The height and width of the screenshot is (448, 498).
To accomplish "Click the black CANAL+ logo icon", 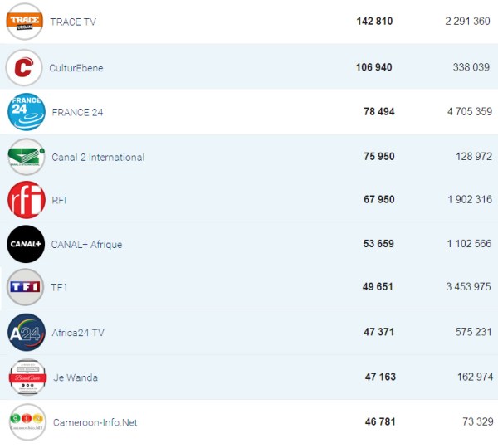I will click(x=26, y=244).
